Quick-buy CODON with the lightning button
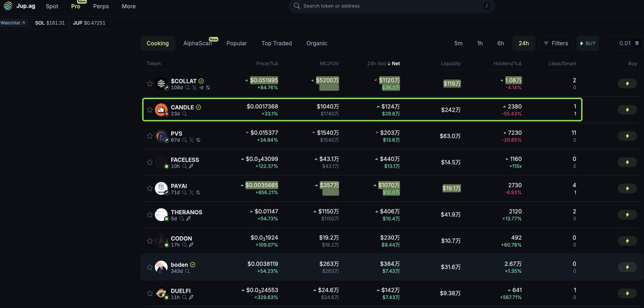Screen dimensions: 644x308 pos(627,241)
